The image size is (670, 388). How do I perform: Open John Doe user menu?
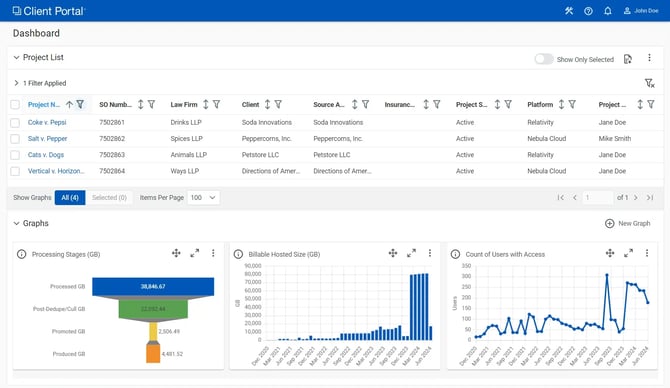point(641,11)
